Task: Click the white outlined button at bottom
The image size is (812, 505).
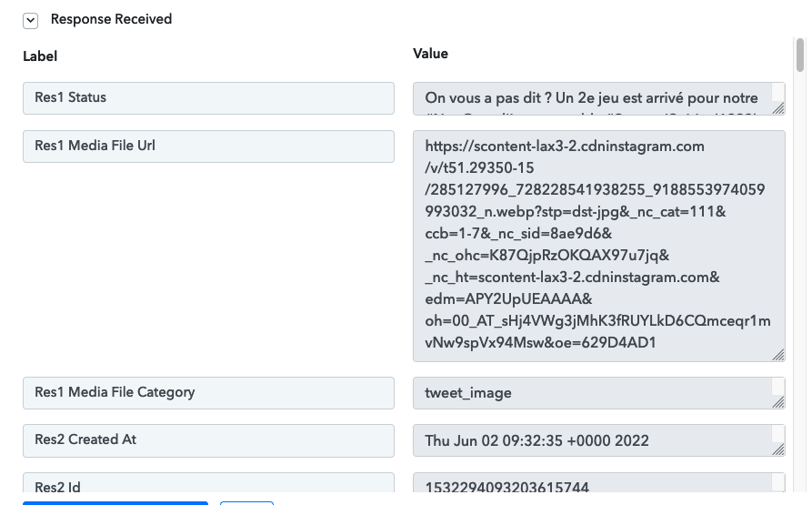Action: [246, 503]
